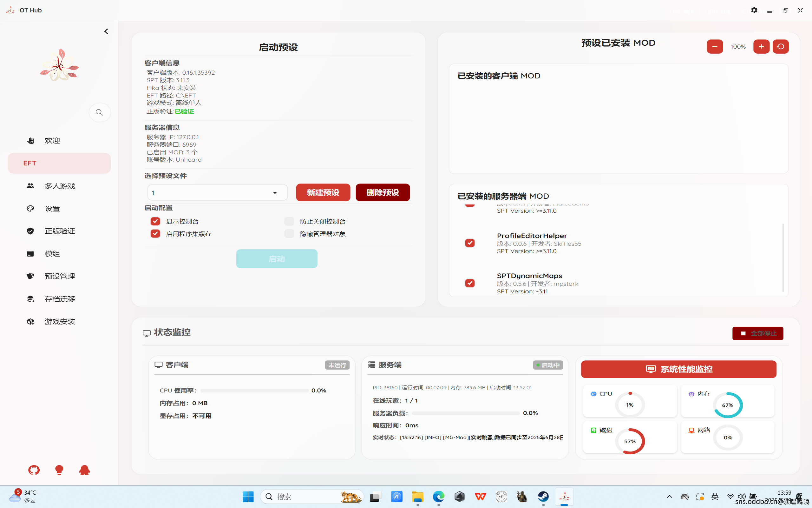812x508 pixels.
Task: Click the cards icon beside 预设管理
Action: [30, 276]
